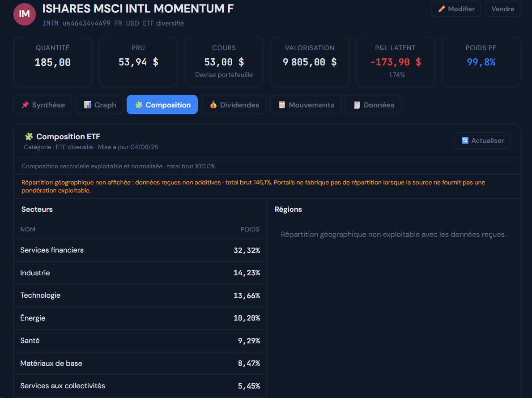
Task: Click the clipboard icon on Mouvements tab
Action: (x=282, y=105)
